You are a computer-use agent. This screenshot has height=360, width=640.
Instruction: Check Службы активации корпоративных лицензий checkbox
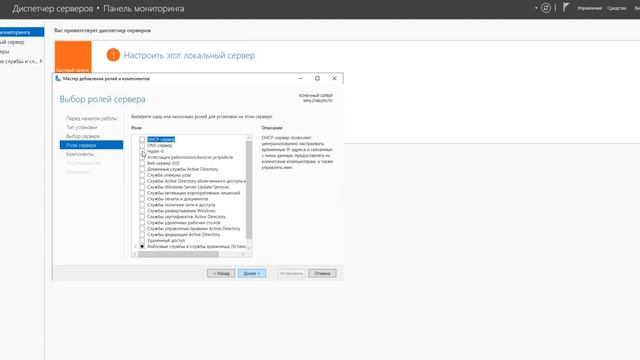coord(142,193)
